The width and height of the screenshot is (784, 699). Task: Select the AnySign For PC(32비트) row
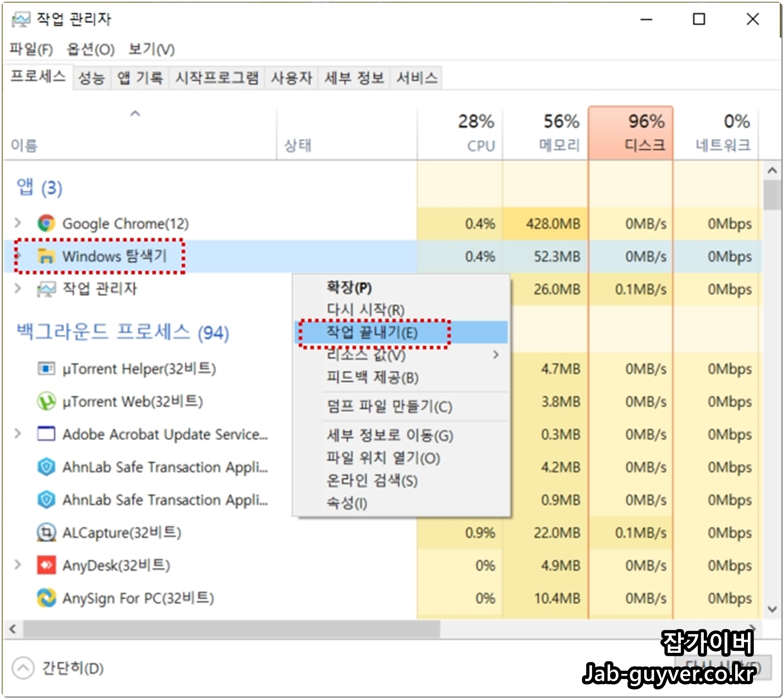[382, 598]
